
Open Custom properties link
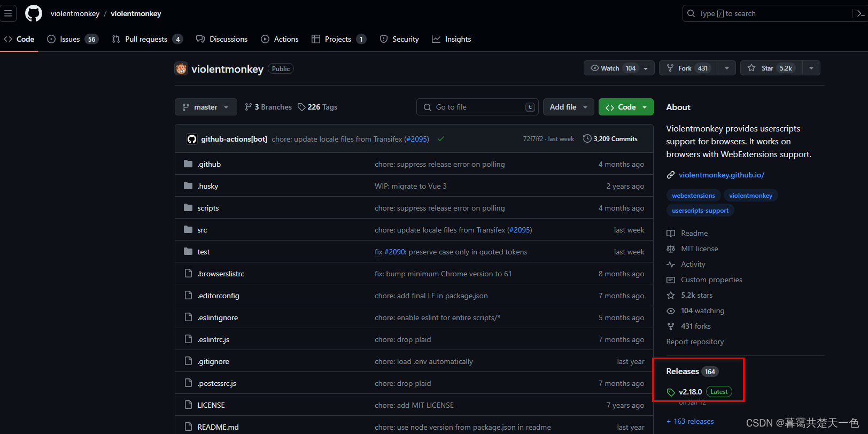pyautogui.click(x=704, y=280)
